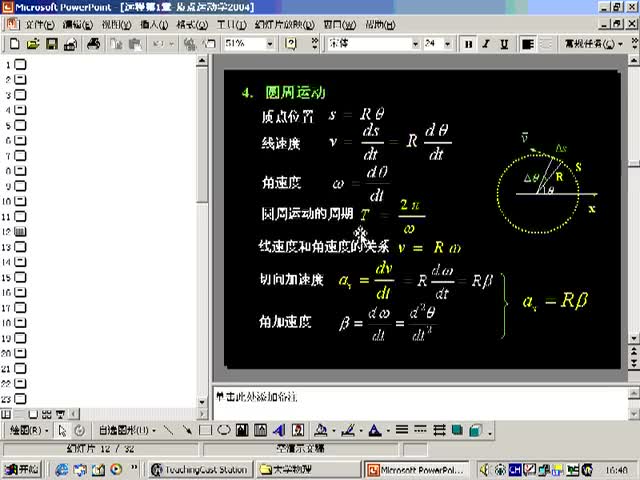This screenshot has width=640, height=480.
Task: Toggle Bold formatting
Action: coord(468,44)
